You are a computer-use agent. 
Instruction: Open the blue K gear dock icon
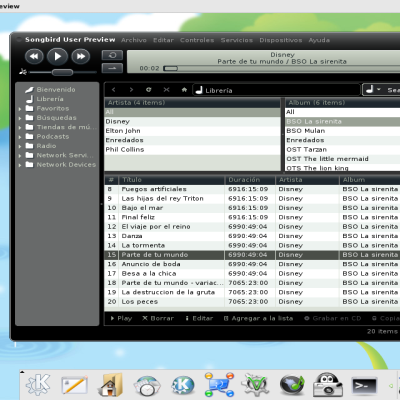183,385
